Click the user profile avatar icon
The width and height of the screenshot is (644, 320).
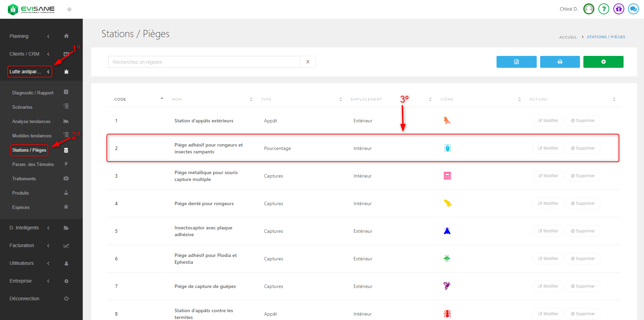point(588,9)
